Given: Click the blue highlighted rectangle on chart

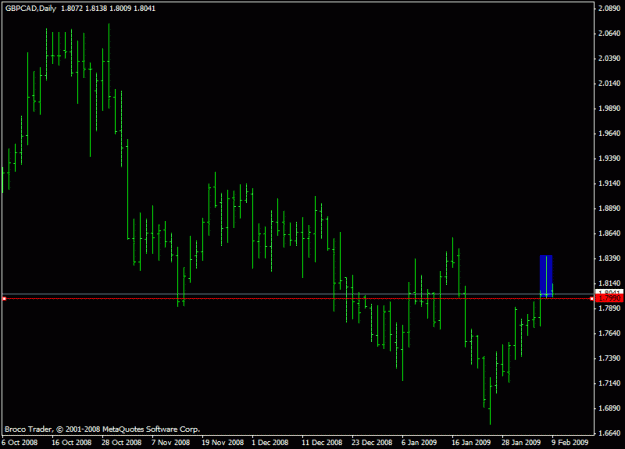Looking at the screenshot, I should tap(546, 276).
